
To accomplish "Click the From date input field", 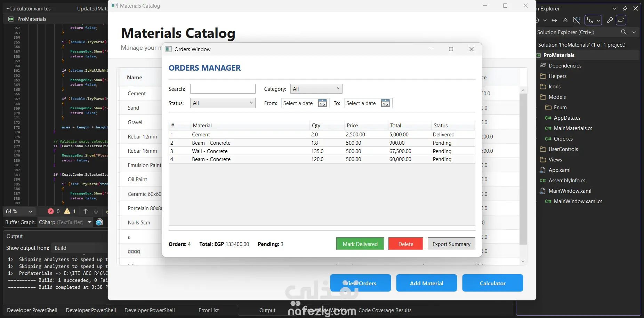I will (x=299, y=103).
